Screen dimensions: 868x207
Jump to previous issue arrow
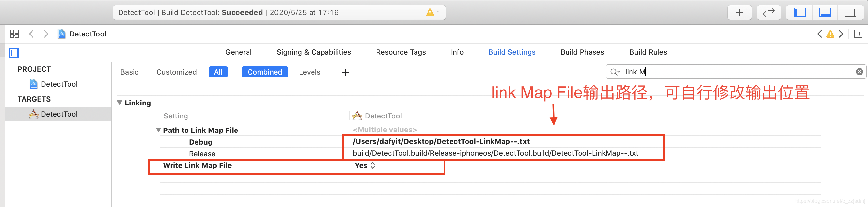(x=820, y=34)
